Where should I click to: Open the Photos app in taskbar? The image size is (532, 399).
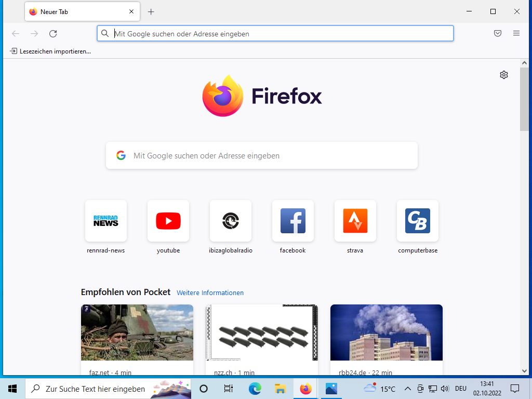(331, 389)
